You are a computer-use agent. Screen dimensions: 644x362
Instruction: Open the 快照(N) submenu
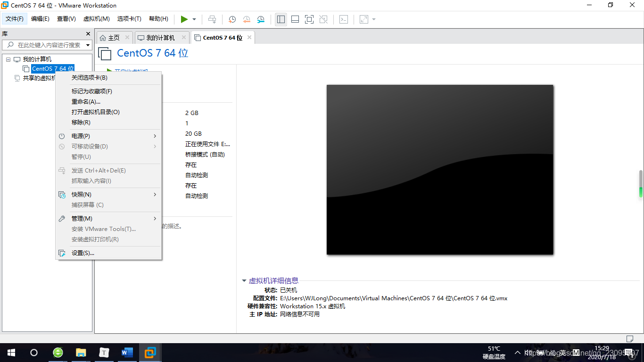pyautogui.click(x=109, y=195)
